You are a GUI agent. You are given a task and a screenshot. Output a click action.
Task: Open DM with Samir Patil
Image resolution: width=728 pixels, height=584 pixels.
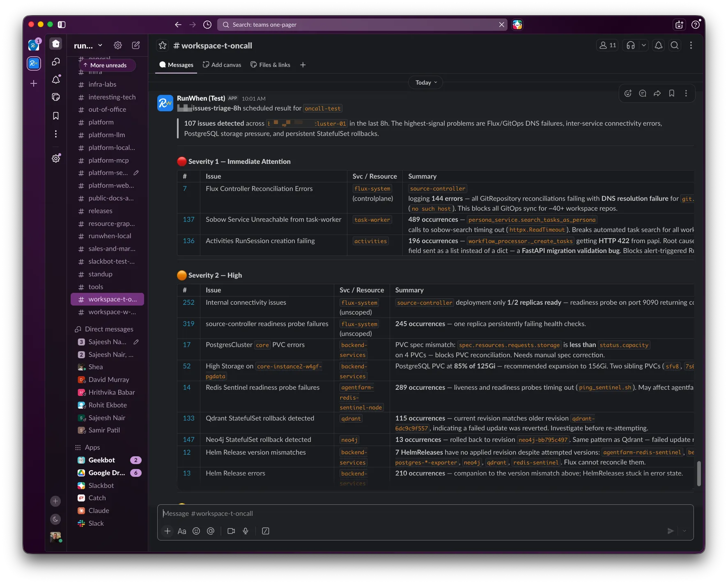click(107, 430)
